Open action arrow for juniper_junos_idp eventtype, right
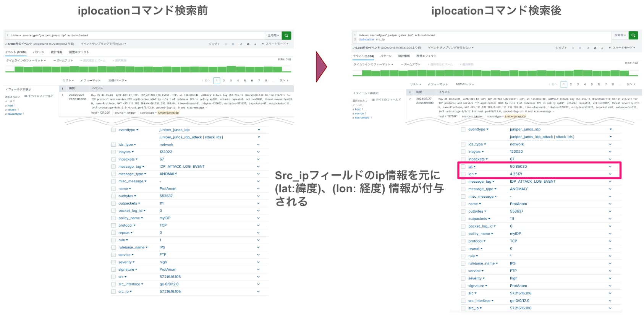This screenshot has width=644, height=315. (610, 129)
